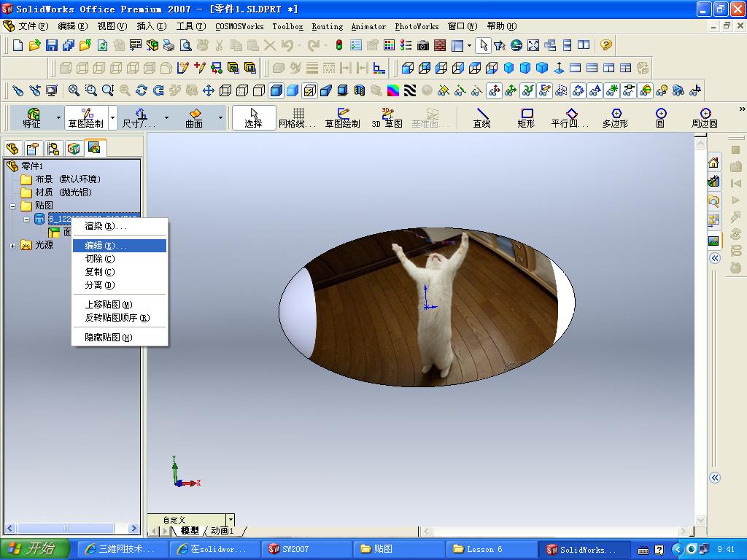
Task: Click the Help question mark icon
Action: pos(605,45)
